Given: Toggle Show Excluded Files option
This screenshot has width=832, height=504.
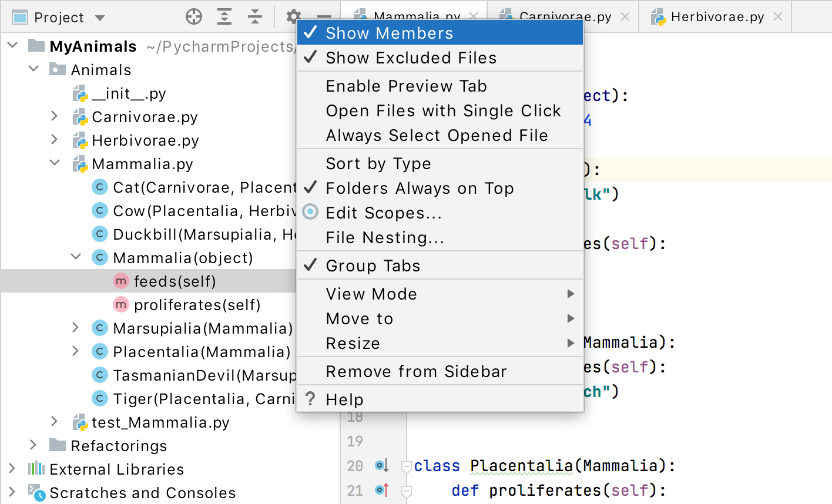Looking at the screenshot, I should click(411, 58).
